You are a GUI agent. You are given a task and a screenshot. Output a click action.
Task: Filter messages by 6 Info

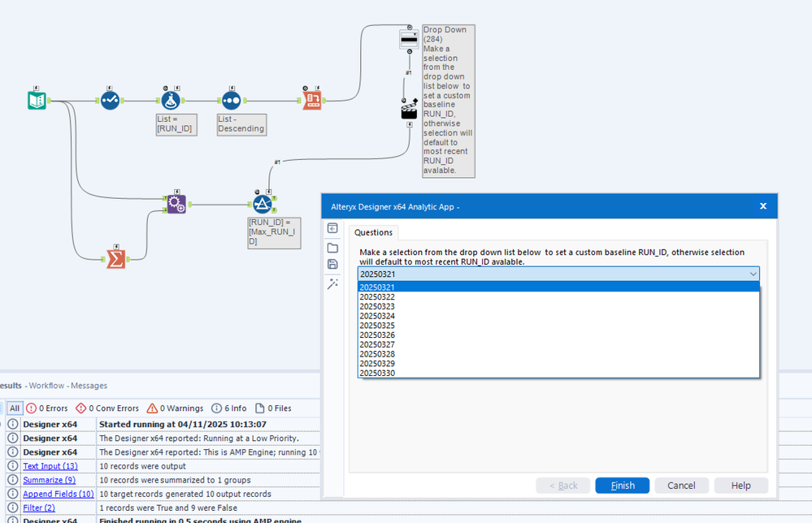coord(229,408)
